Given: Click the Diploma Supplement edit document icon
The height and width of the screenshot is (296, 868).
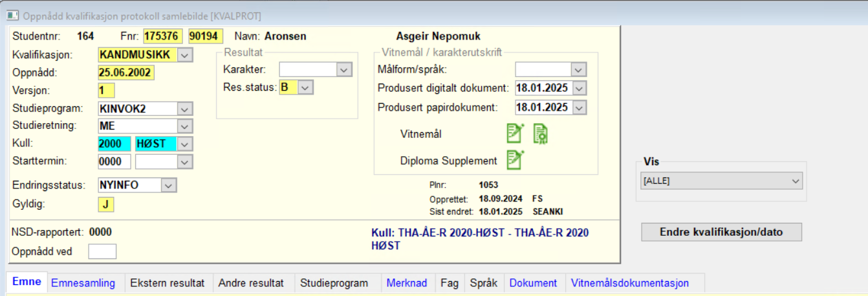Looking at the screenshot, I should click(x=515, y=159).
